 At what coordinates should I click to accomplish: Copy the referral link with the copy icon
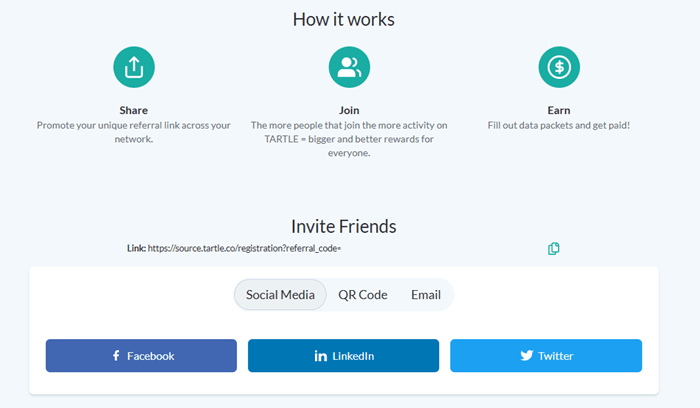(x=554, y=249)
